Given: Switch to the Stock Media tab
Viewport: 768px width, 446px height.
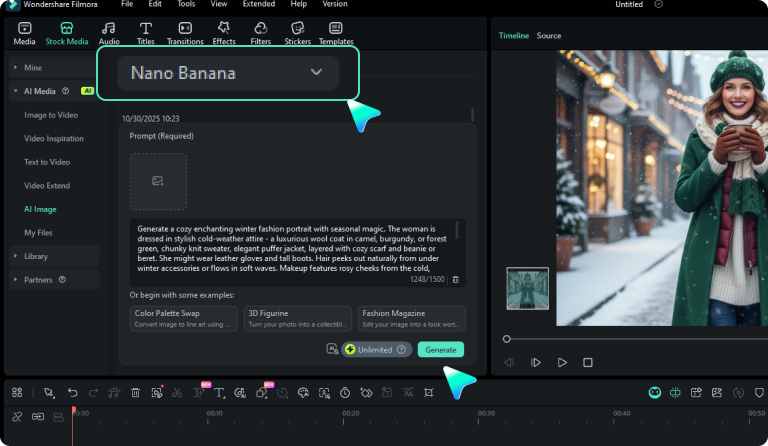Looking at the screenshot, I should pyautogui.click(x=67, y=33).
